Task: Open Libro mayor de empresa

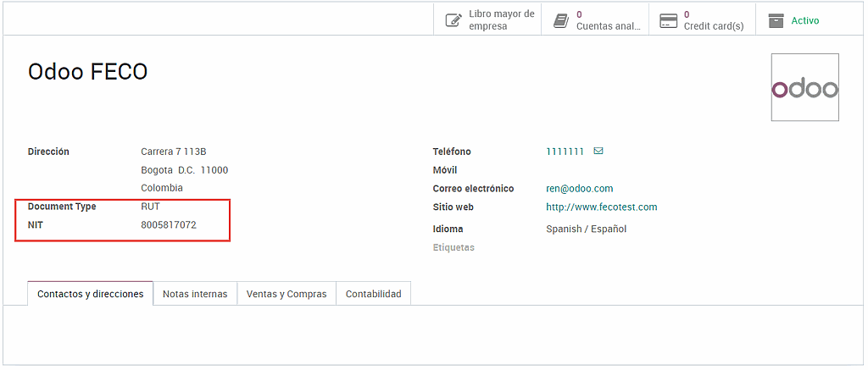Action: click(501, 20)
